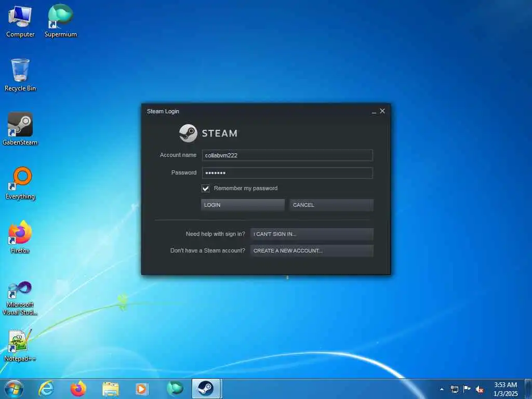This screenshot has width=532, height=399.
Task: Select the GabenSteam desktop shortcut
Action: 20,129
